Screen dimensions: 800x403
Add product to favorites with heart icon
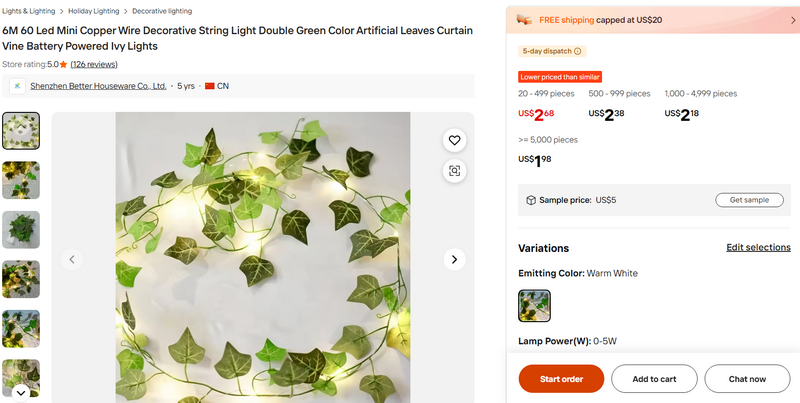tap(454, 140)
